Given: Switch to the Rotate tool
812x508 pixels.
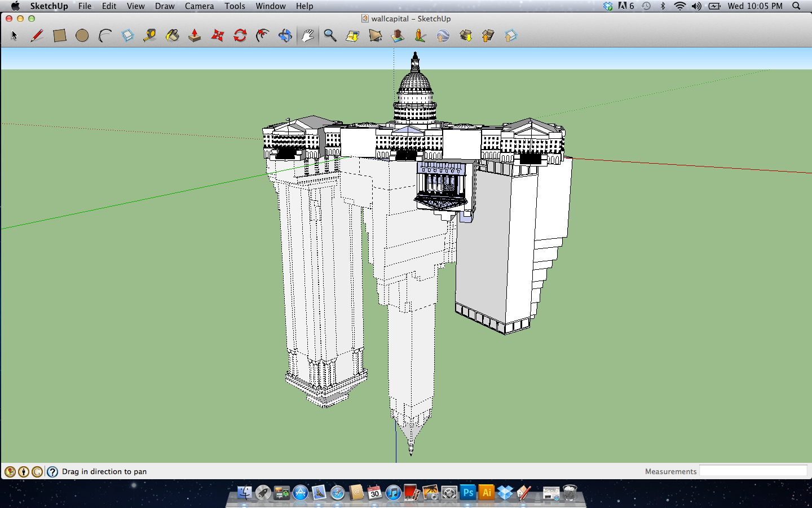Looking at the screenshot, I should [240, 36].
